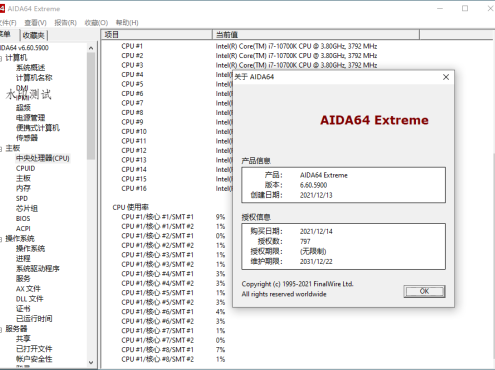Select ACPI in the tree
This screenshot has height=370, width=495.
(23, 228)
